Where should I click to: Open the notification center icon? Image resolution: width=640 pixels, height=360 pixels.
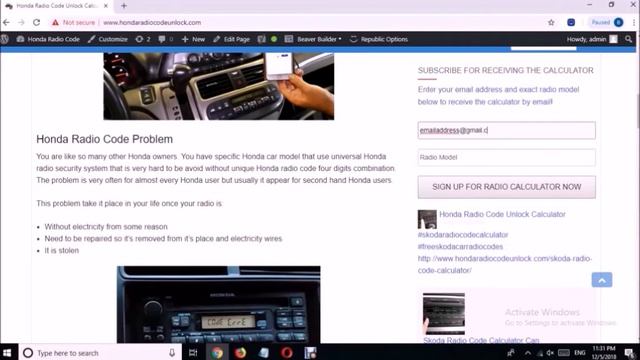[630, 353]
